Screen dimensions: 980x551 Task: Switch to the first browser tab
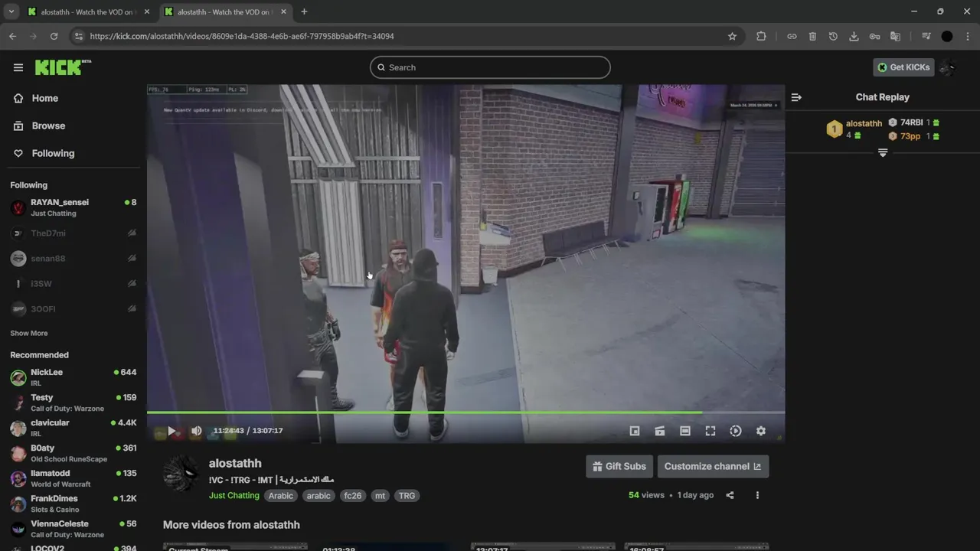point(90,12)
